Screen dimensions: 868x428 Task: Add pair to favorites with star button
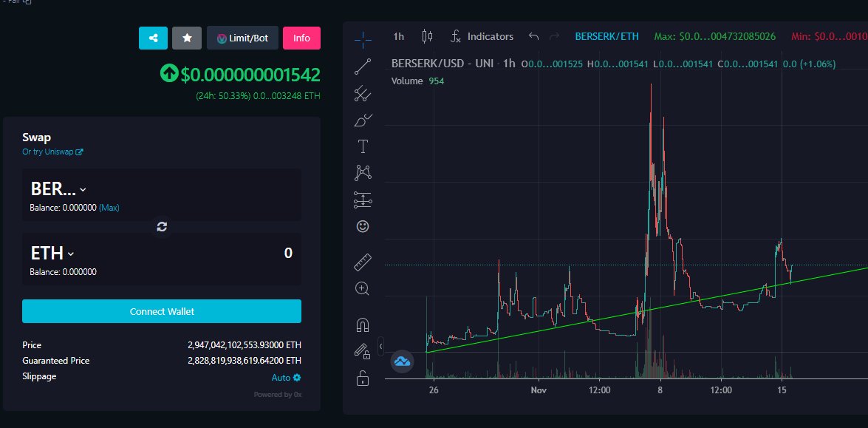(x=187, y=38)
